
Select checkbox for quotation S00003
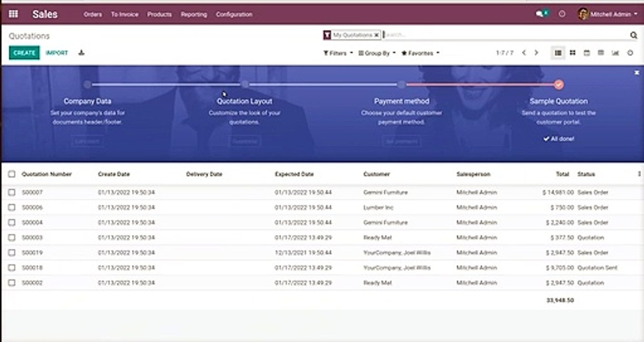coord(12,237)
